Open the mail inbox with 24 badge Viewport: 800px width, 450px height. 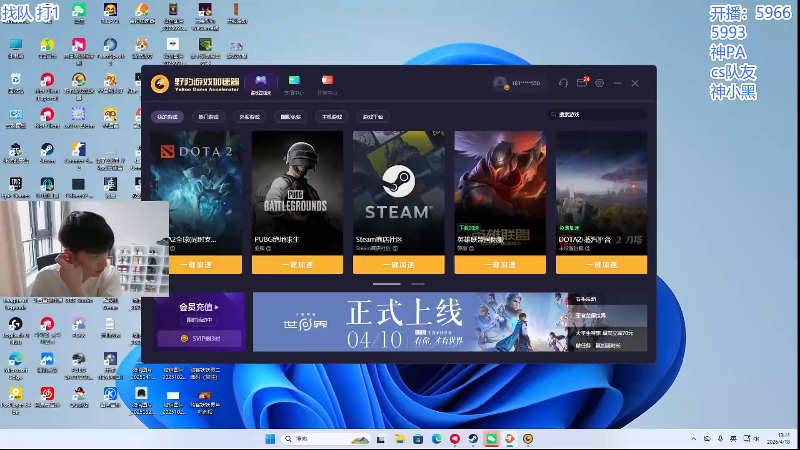(582, 83)
